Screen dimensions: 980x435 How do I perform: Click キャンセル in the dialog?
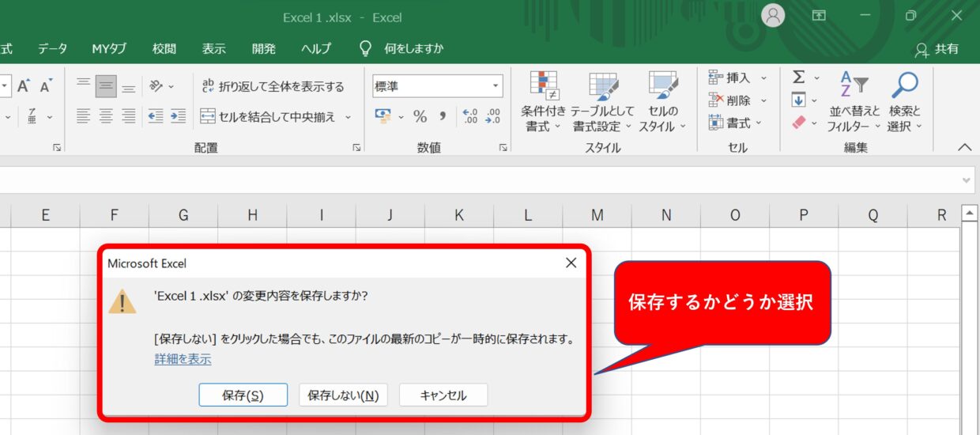(x=443, y=395)
